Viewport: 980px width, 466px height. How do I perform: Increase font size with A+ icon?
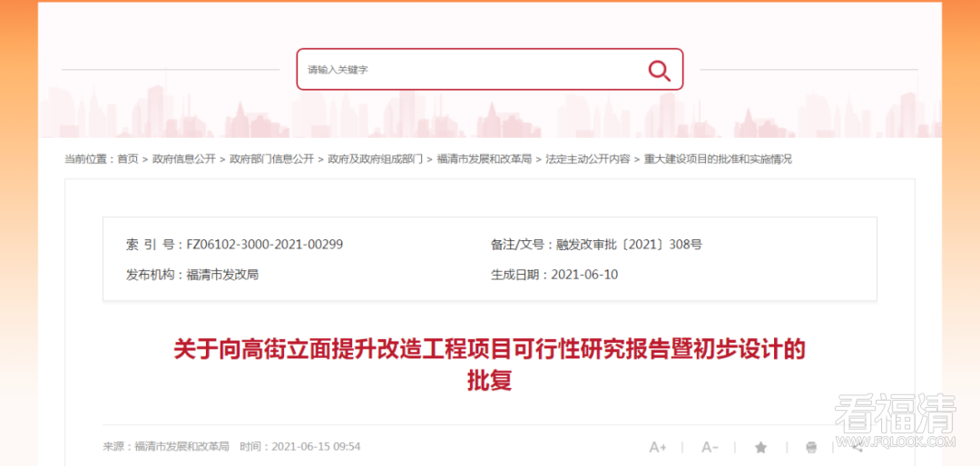[x=658, y=447]
